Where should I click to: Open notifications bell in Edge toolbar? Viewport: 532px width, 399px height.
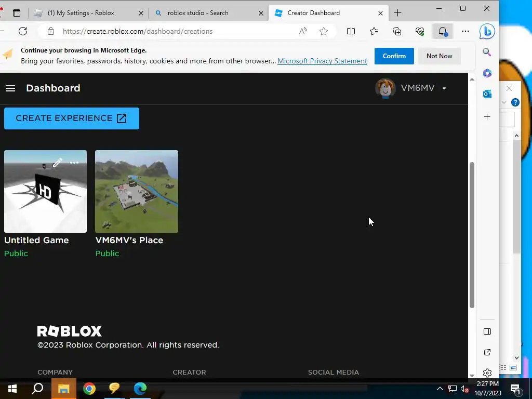click(x=443, y=32)
